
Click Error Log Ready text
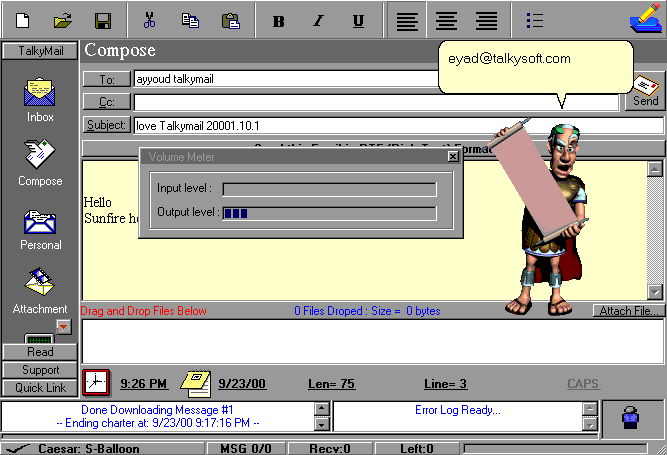click(458, 410)
